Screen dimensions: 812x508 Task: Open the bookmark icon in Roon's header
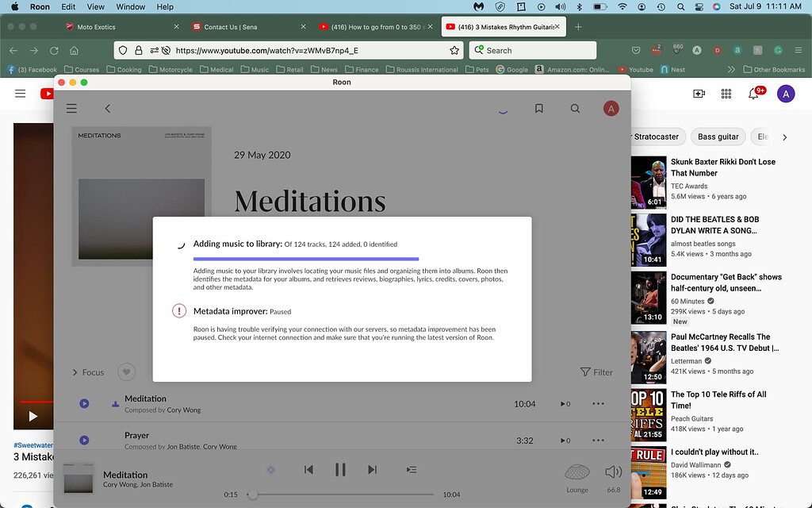pos(539,108)
